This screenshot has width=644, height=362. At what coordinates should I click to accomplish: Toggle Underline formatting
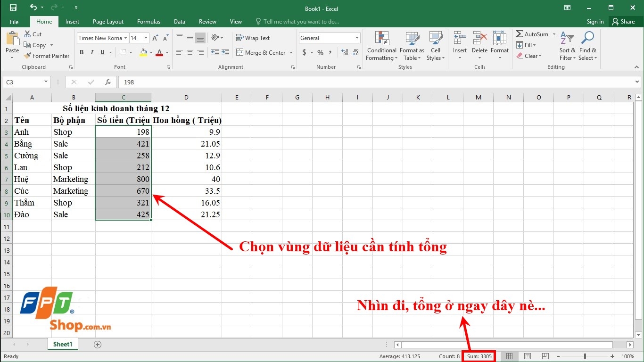[x=102, y=52]
